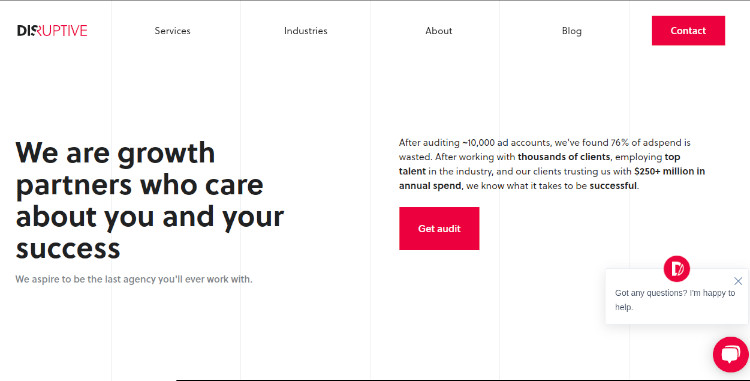Go to the About page
Image resolution: width=750 pixels, height=381 pixels.
click(x=439, y=31)
